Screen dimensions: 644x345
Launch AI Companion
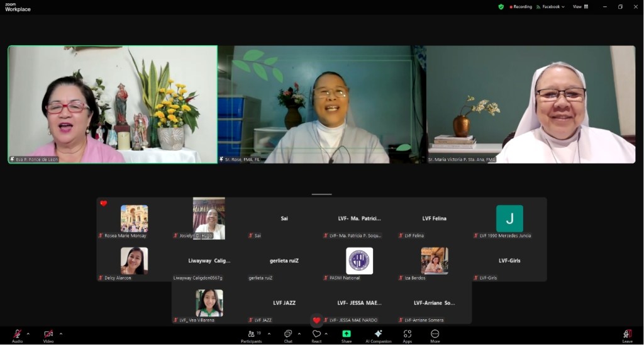(x=378, y=334)
